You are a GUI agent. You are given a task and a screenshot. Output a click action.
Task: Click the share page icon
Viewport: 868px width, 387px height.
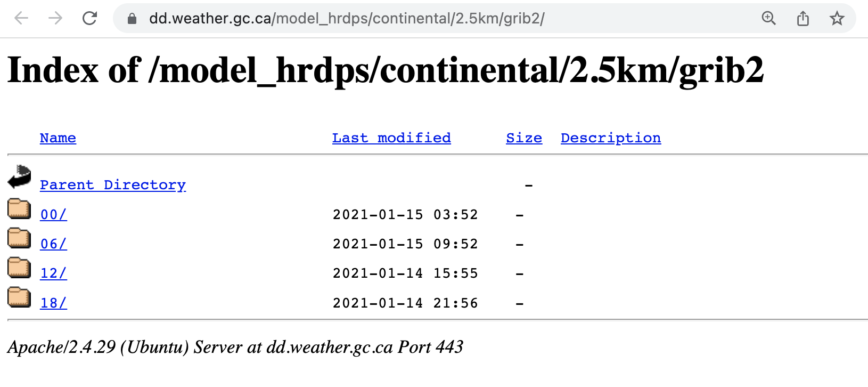[x=803, y=19]
